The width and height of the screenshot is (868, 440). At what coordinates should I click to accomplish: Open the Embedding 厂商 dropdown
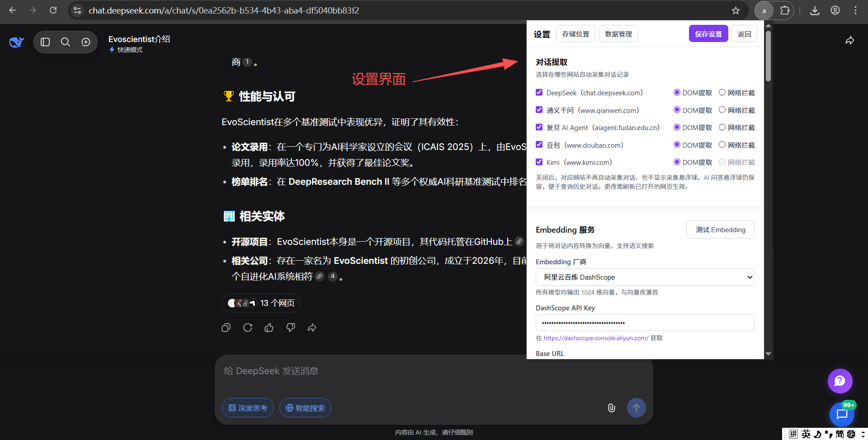(x=645, y=277)
